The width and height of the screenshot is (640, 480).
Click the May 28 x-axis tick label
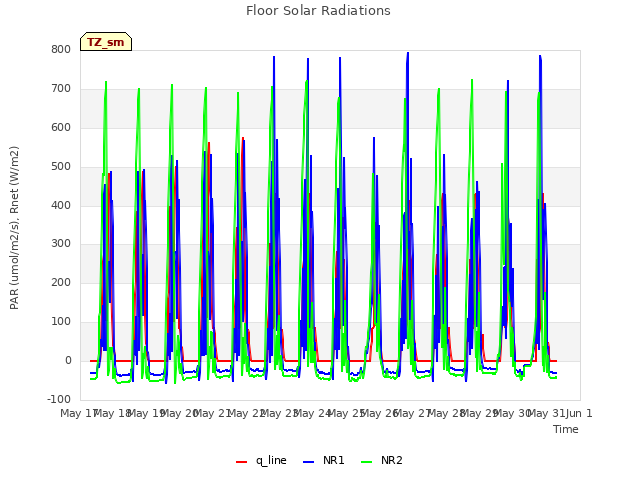click(446, 413)
